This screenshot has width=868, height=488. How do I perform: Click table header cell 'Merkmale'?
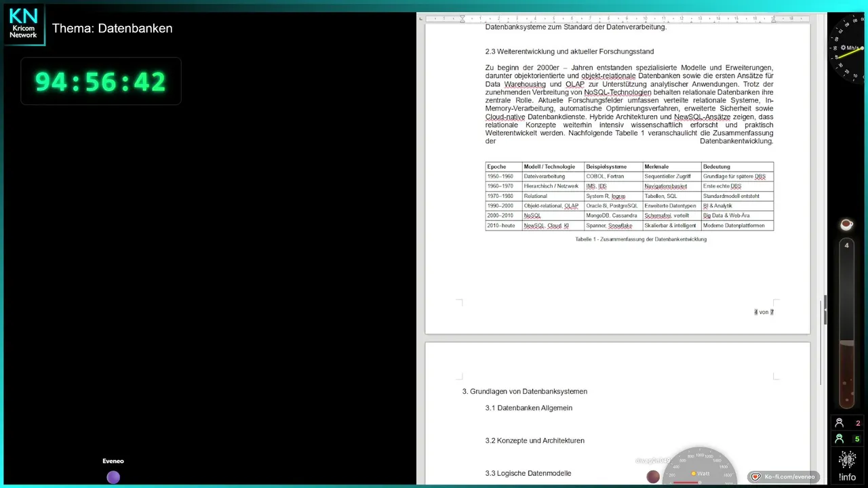(672, 167)
